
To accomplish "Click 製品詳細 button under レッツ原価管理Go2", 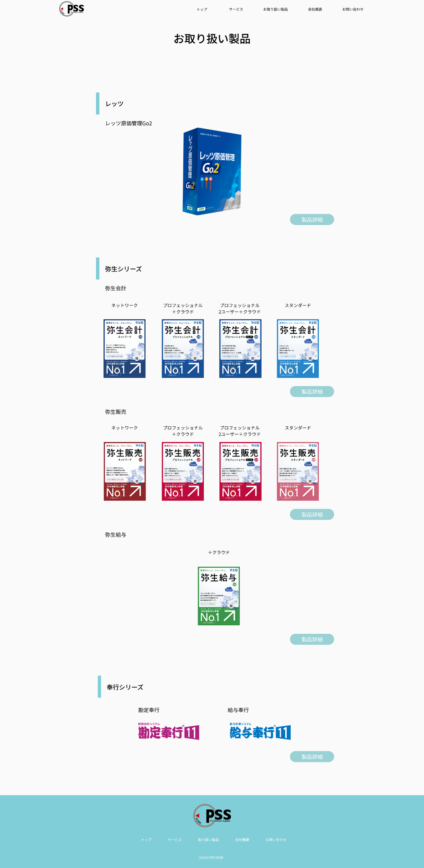I will click(x=312, y=220).
